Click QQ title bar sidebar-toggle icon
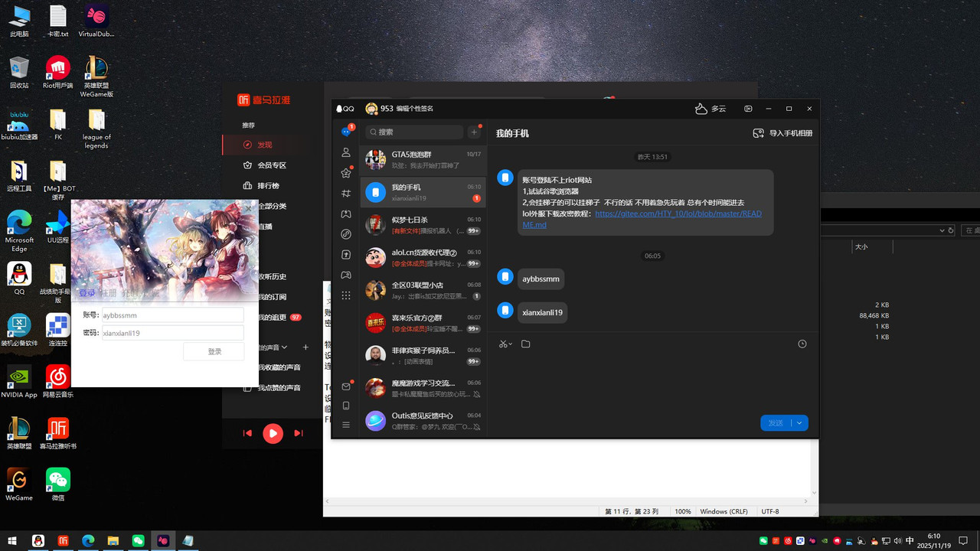980x551 pixels. [749, 109]
